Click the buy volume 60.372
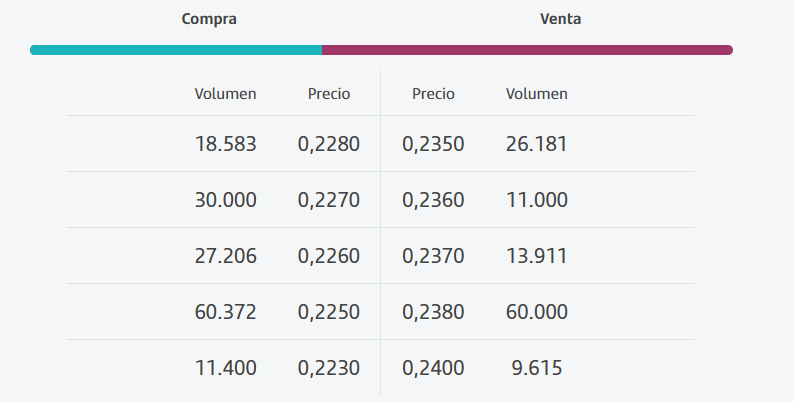 click(225, 312)
